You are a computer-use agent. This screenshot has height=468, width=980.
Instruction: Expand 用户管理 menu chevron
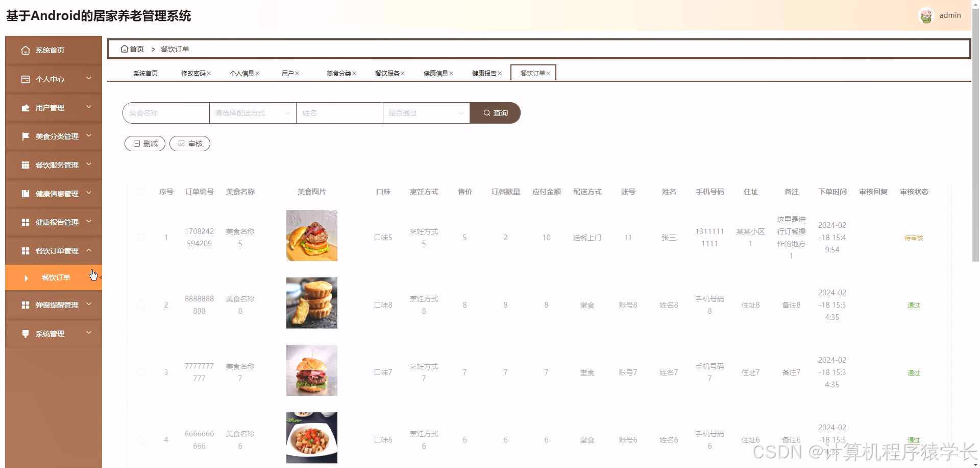pyautogui.click(x=89, y=107)
